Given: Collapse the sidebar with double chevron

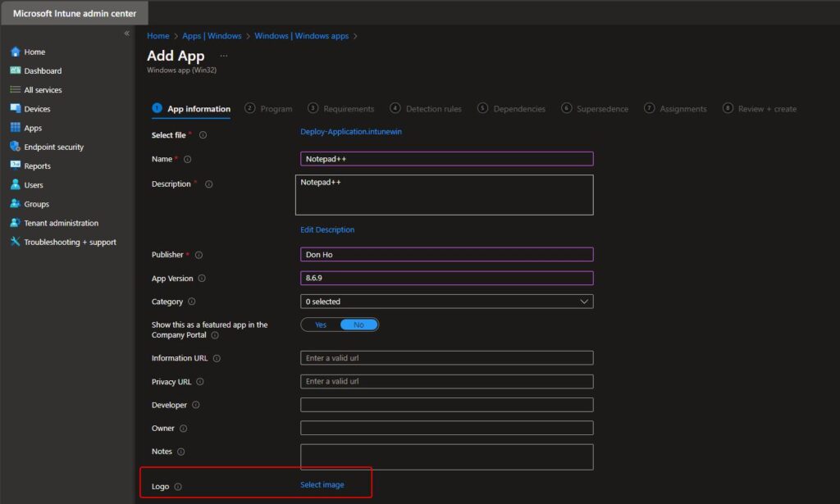Looking at the screenshot, I should (x=127, y=33).
